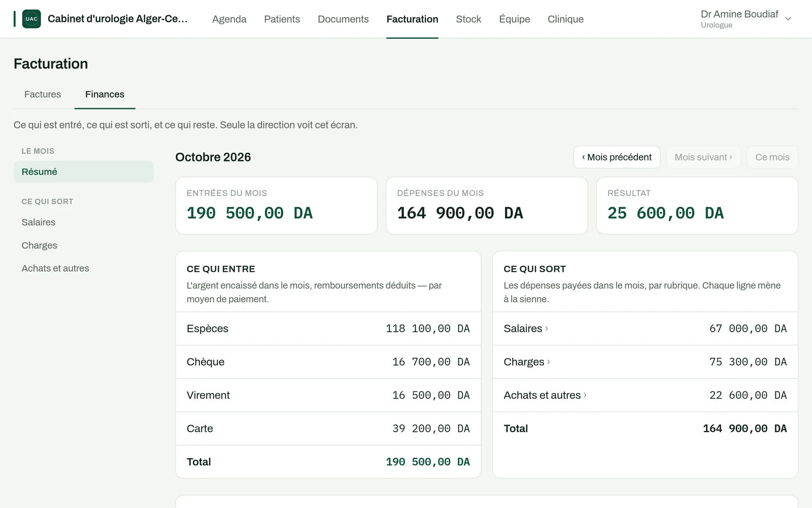The height and width of the screenshot is (508, 812).
Task: Click the 67 000,00 DA salaires amount
Action: pyautogui.click(x=748, y=329)
